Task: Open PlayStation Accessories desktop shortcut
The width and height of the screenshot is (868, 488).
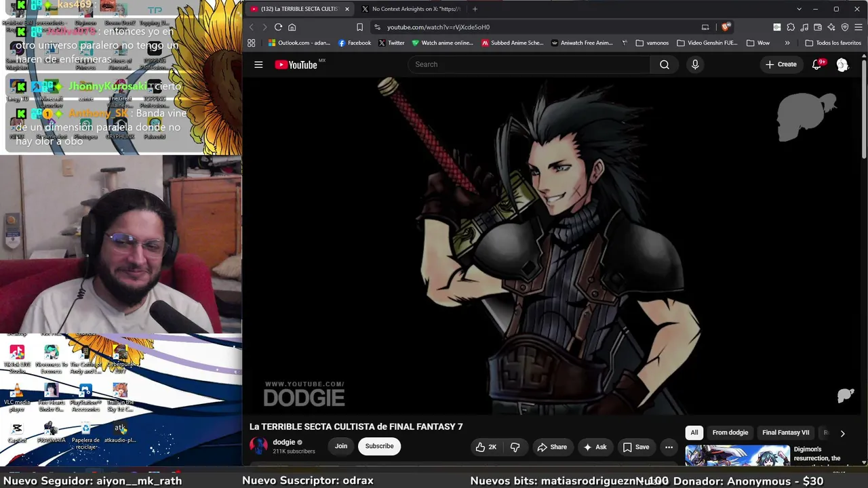Action: point(85,398)
